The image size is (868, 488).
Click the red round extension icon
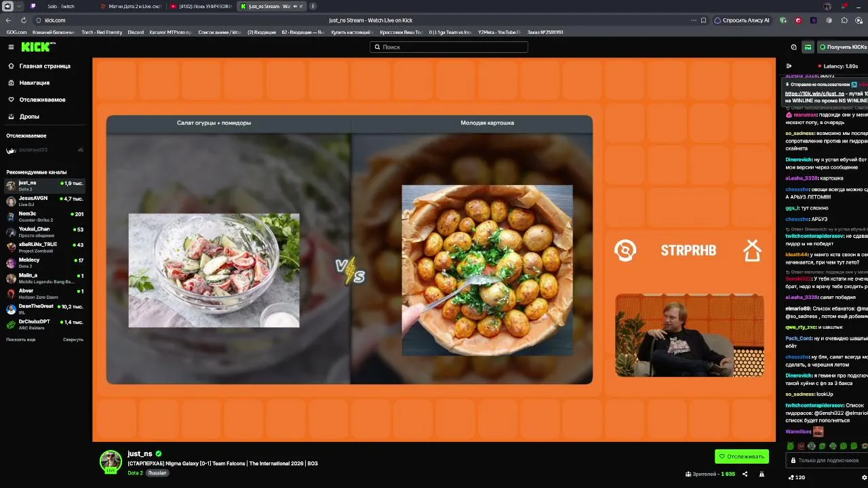coord(798,20)
